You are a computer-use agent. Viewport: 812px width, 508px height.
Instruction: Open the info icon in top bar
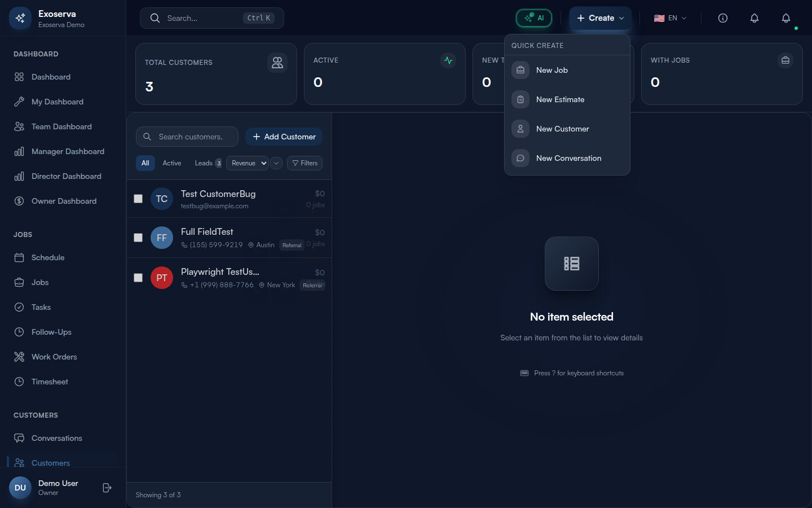(722, 18)
